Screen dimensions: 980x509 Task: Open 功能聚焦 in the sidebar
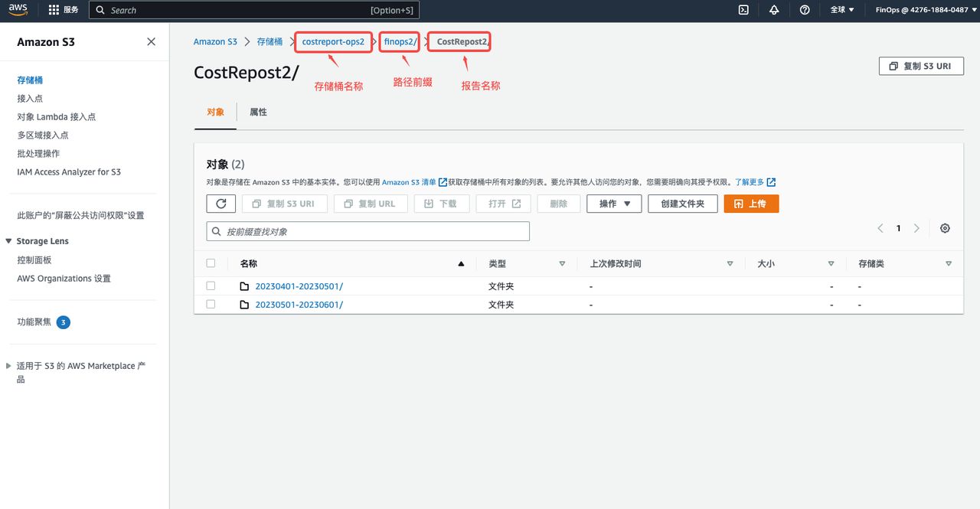click(34, 322)
